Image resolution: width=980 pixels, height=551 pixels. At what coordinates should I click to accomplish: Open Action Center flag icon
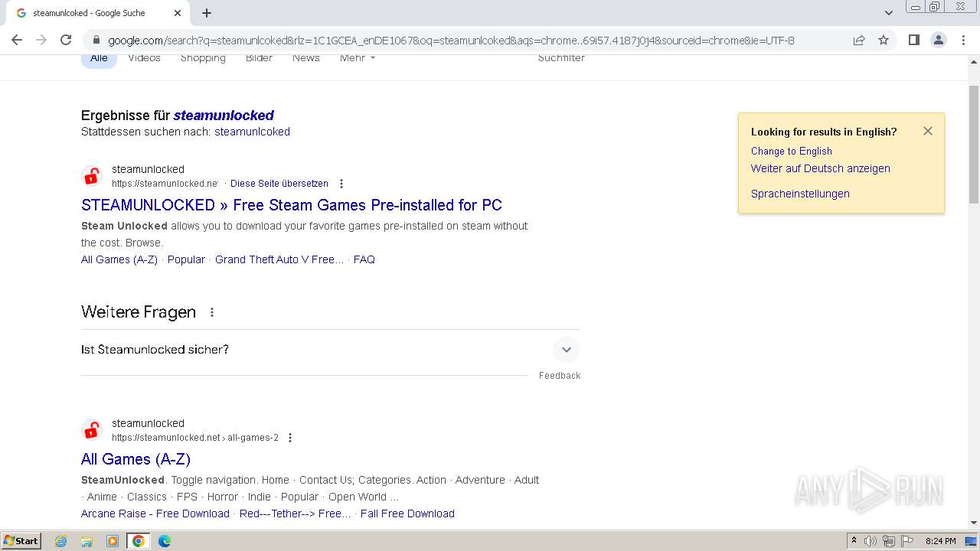(907, 541)
